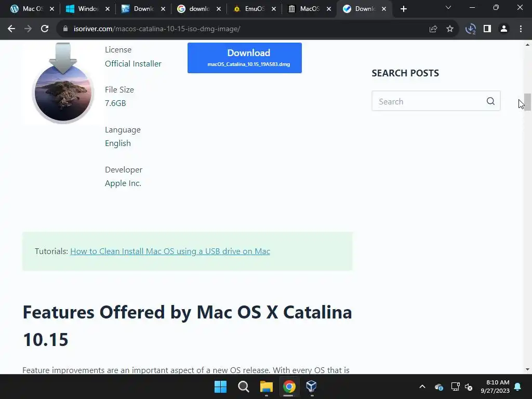Screen dimensions: 532x399
Task: Open the Windows Start menu
Action: [220, 387]
